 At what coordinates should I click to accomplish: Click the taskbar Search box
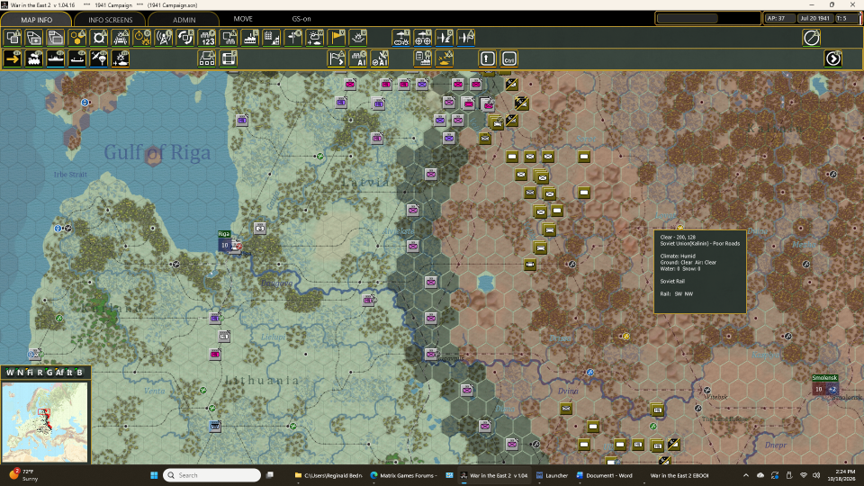212,475
